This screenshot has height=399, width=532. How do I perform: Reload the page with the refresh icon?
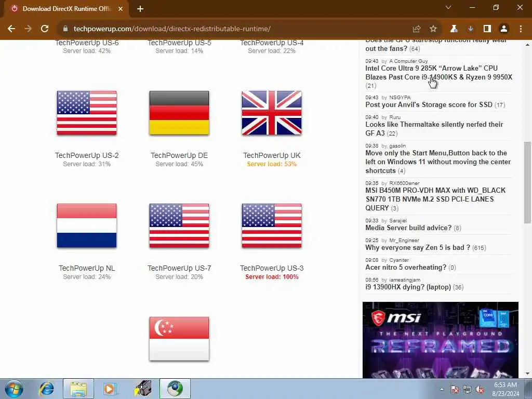[x=45, y=29]
